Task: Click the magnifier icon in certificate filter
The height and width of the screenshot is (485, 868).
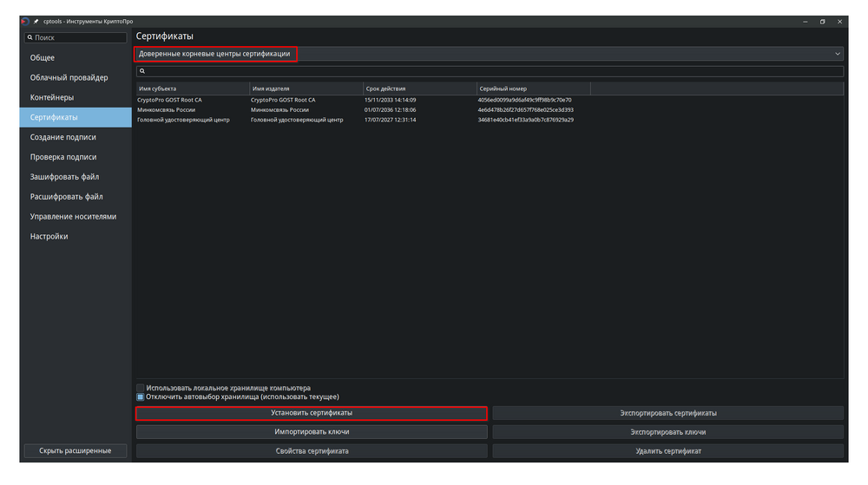Action: 141,71
